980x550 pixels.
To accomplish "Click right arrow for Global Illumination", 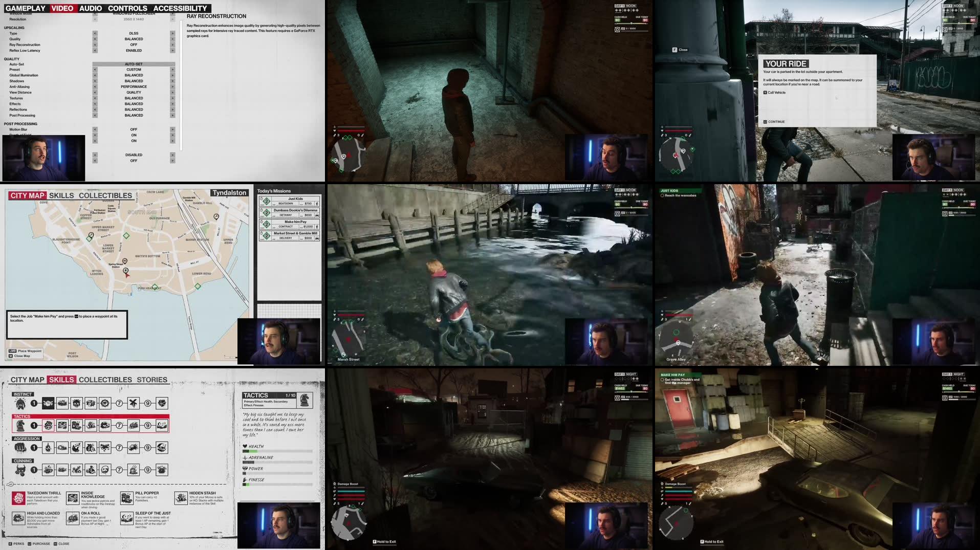I will point(172,75).
